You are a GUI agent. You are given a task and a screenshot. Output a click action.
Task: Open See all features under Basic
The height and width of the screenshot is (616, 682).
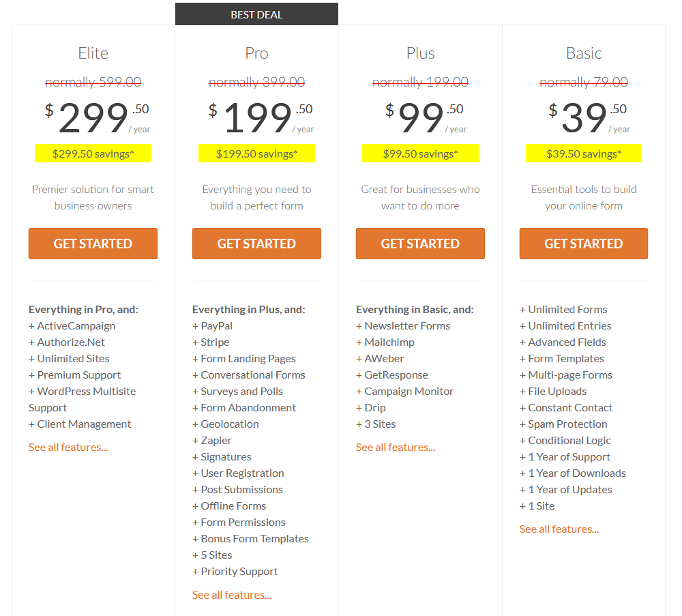[559, 529]
